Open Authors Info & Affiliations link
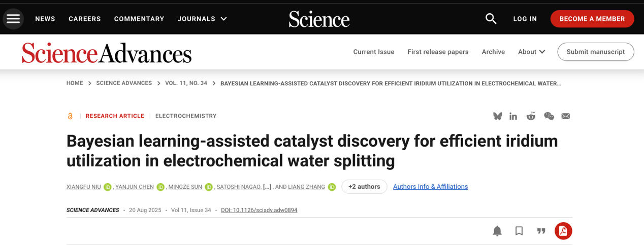This screenshot has height=245, width=644. pos(430,187)
